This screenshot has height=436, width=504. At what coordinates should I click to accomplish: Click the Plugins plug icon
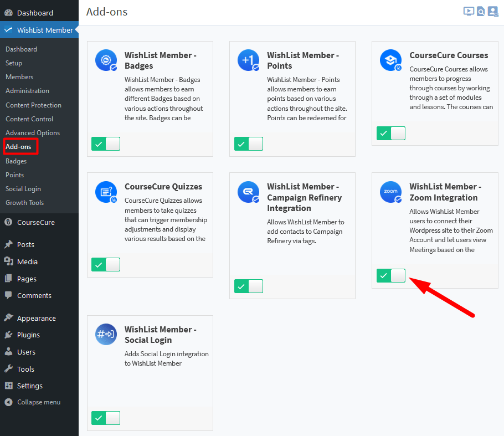pyautogui.click(x=9, y=335)
